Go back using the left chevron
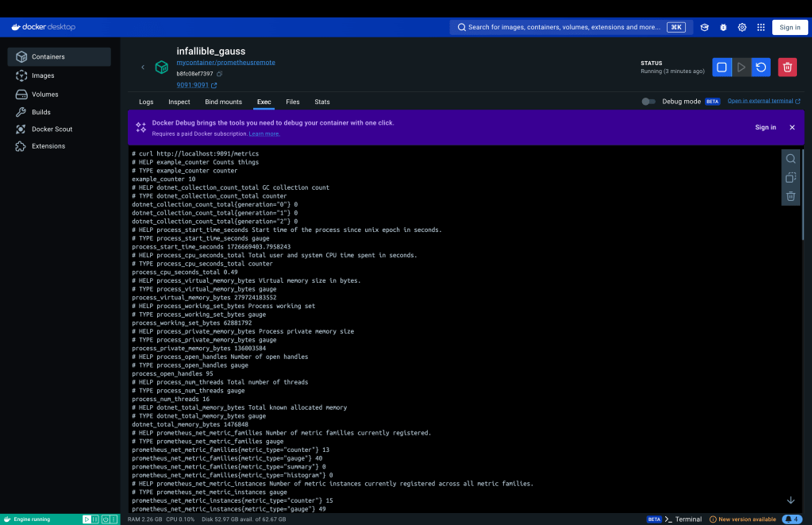The width and height of the screenshot is (812, 525). pyautogui.click(x=143, y=67)
